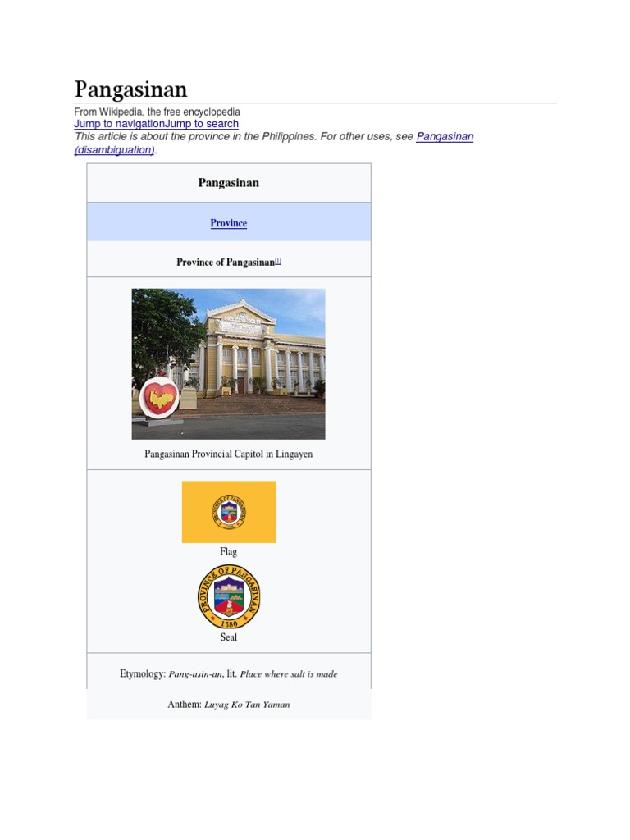This screenshot has width=630, height=840.
Task: Open the Pangasinan (disambiguation) link
Action: [274, 143]
